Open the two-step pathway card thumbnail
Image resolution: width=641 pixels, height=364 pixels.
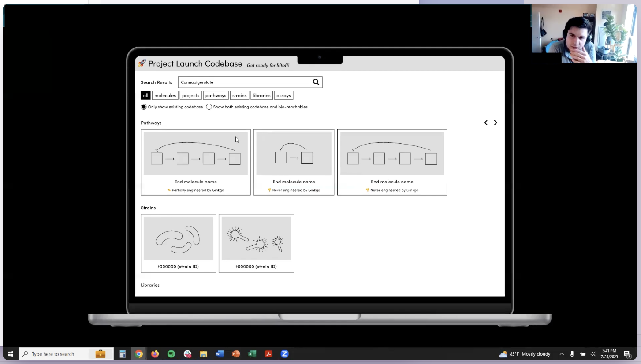pyautogui.click(x=294, y=153)
